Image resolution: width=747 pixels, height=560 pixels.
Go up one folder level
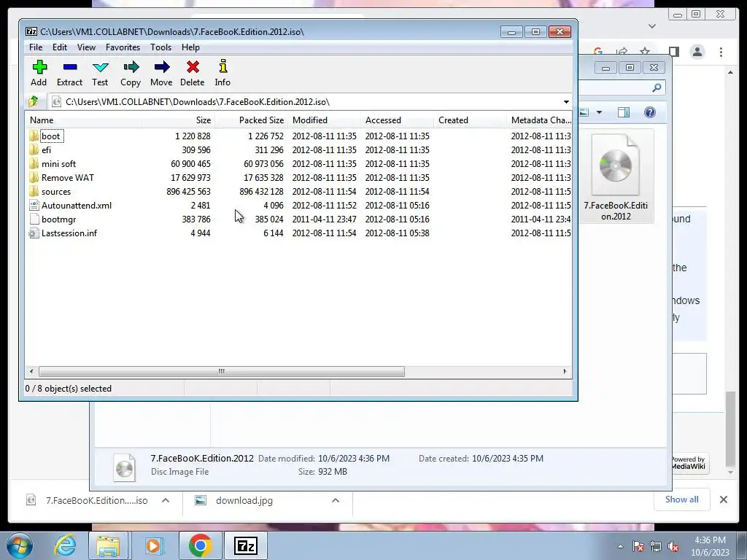click(x=34, y=101)
